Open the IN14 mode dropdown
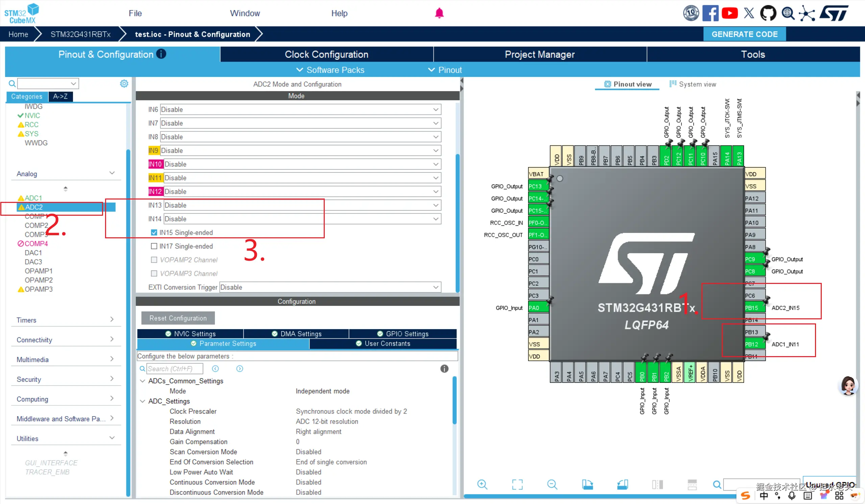 [x=302, y=219]
